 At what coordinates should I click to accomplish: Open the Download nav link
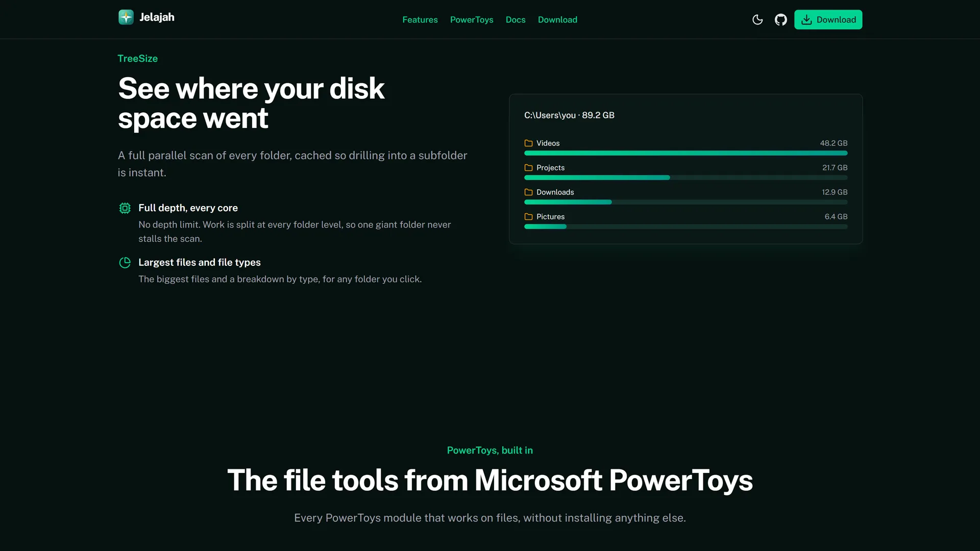[557, 20]
